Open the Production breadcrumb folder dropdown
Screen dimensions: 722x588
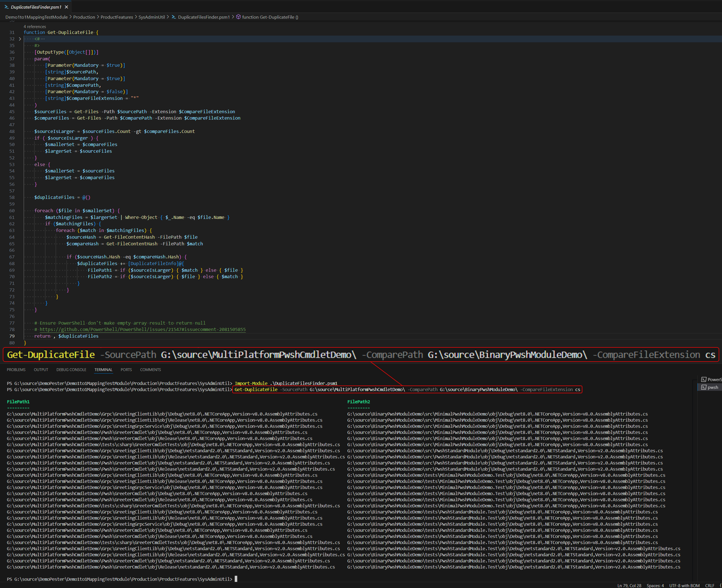pos(84,17)
